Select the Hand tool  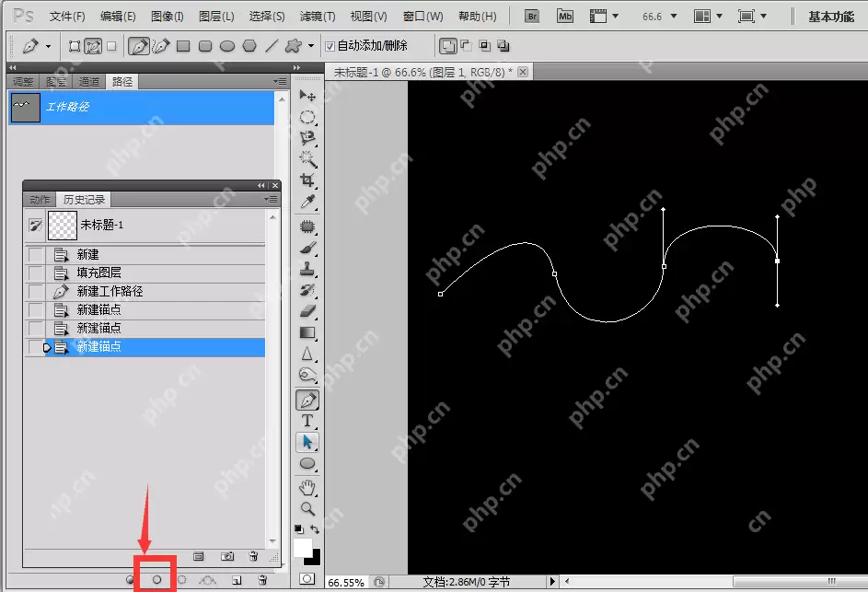(x=307, y=487)
